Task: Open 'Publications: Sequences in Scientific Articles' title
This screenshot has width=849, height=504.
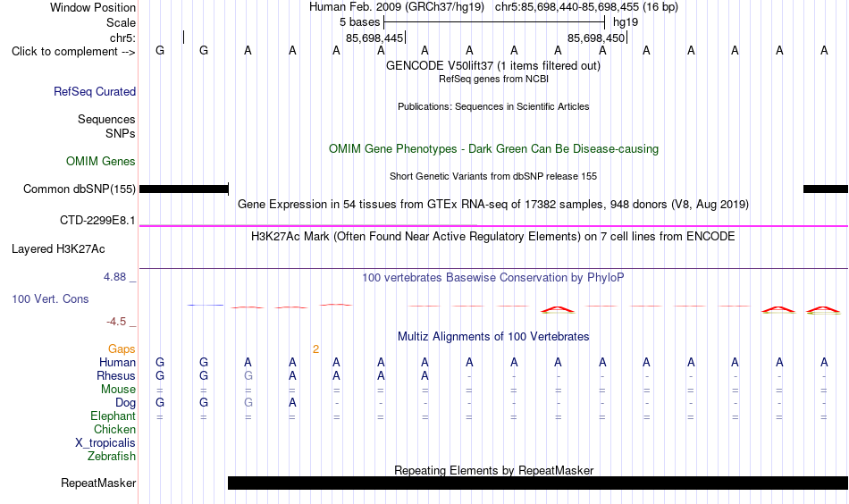Action: (493, 106)
